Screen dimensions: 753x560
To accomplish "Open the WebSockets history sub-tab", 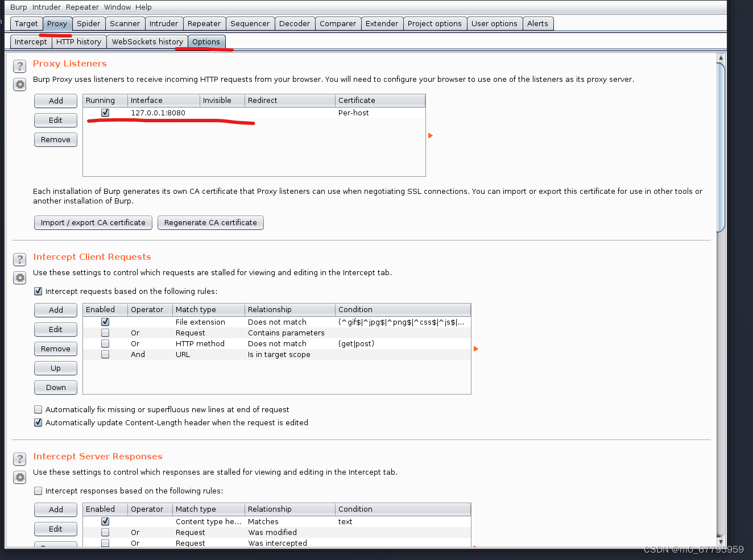I will click(x=147, y=42).
